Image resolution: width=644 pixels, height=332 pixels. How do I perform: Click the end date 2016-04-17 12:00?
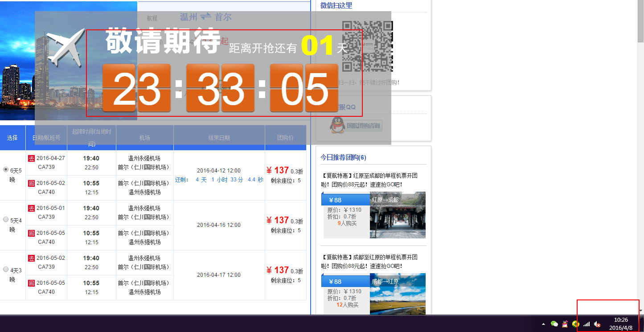click(x=219, y=275)
